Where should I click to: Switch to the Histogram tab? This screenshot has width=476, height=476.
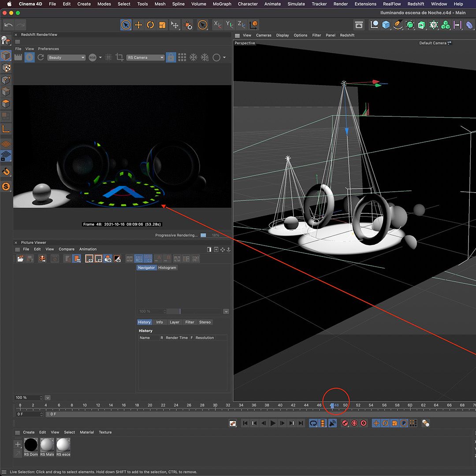coord(167,268)
